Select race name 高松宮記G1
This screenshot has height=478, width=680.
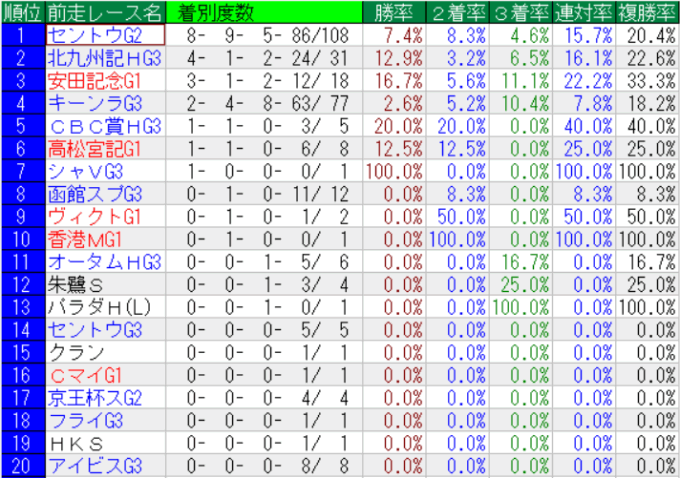[x=95, y=149]
